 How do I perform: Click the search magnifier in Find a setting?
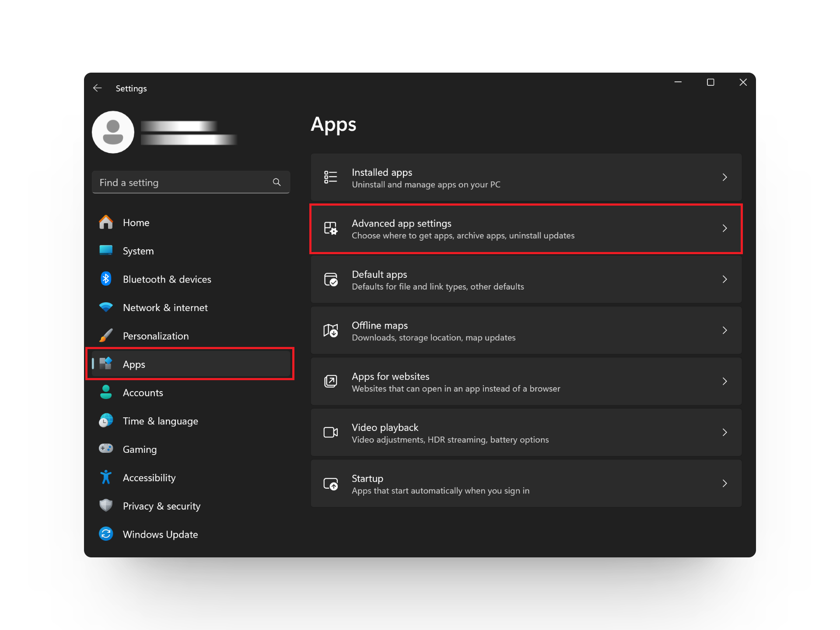[276, 182]
